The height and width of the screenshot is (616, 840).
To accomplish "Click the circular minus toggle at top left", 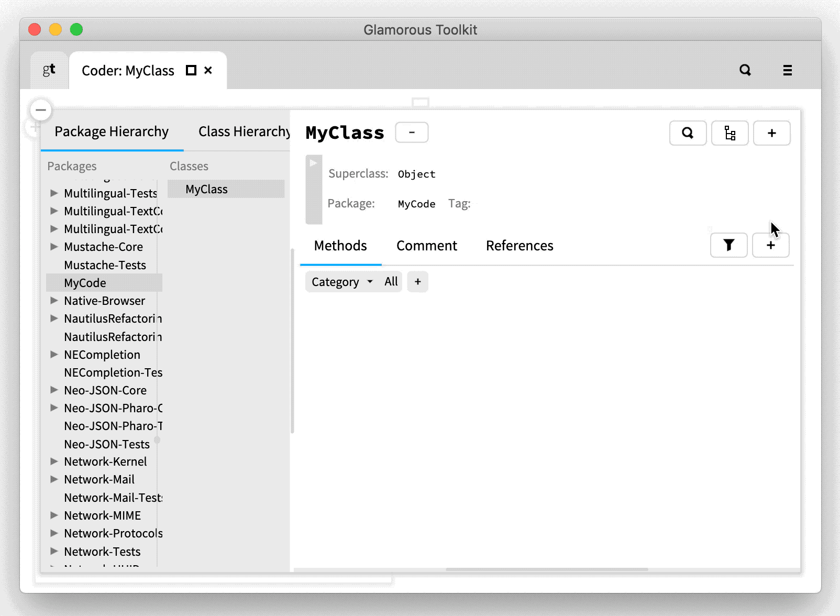I will (x=40, y=109).
